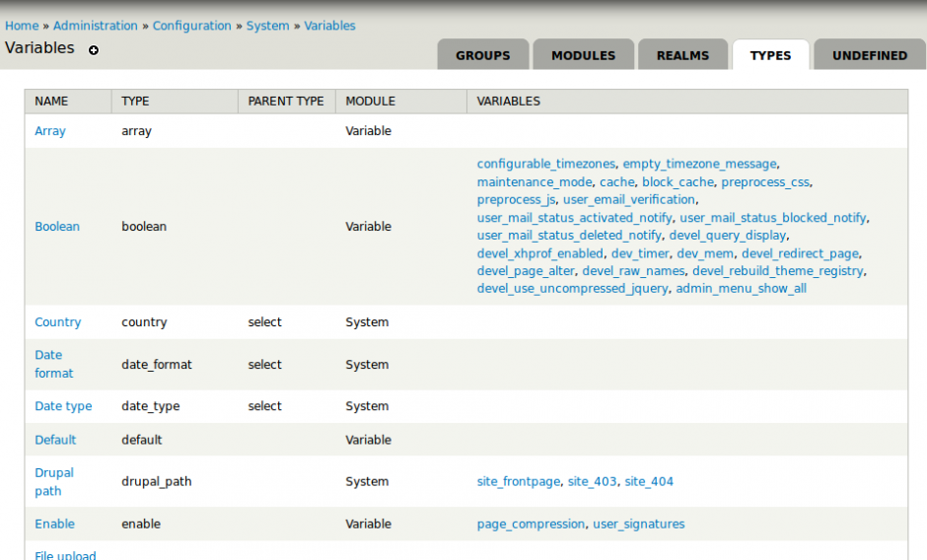This screenshot has height=560, width=927.
Task: Select the Realms tab
Action: click(682, 56)
